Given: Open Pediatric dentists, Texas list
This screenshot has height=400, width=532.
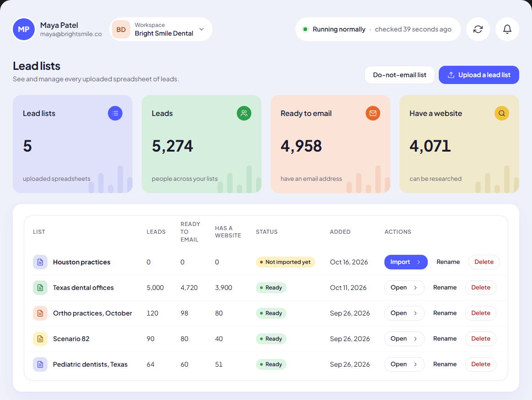Looking at the screenshot, I should click(x=404, y=364).
